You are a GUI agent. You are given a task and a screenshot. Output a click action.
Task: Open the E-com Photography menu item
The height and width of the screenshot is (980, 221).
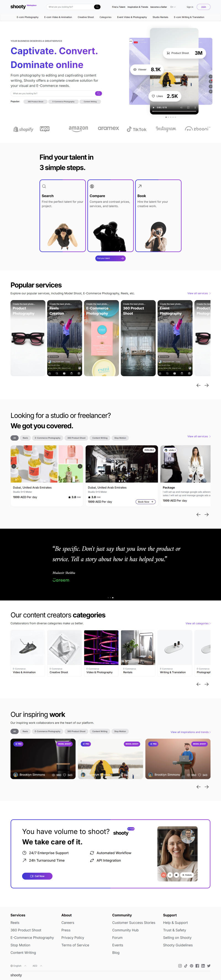click(x=27, y=17)
